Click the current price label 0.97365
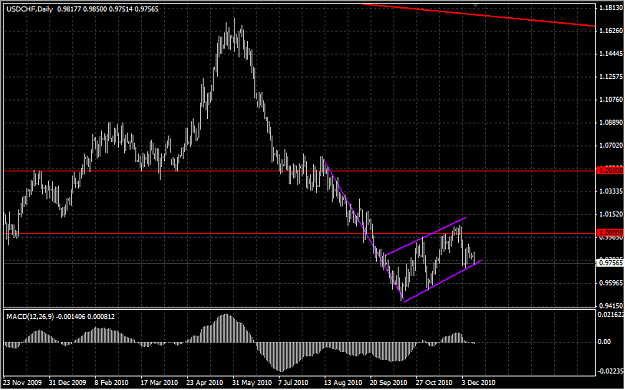The width and height of the screenshot is (625, 390). coord(610,263)
